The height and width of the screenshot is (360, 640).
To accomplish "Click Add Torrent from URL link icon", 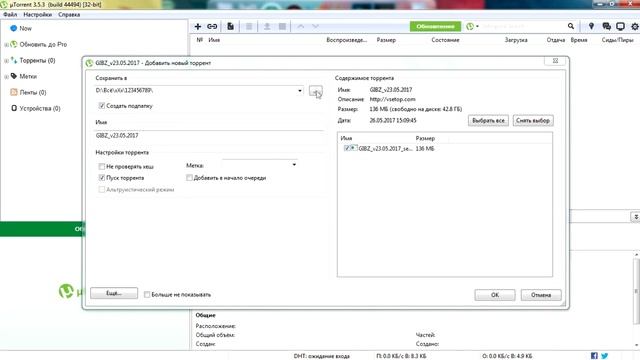I will point(212,27).
